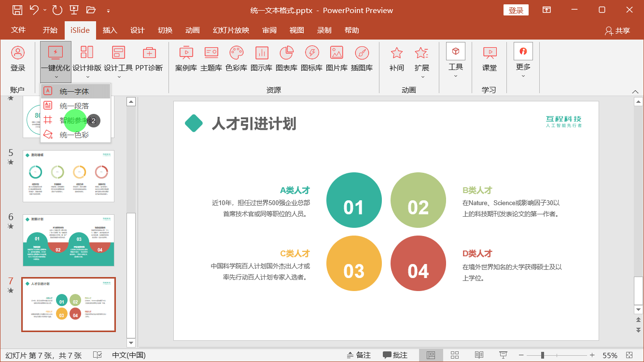The height and width of the screenshot is (362, 644).
Task: Expand the 扩展 dropdown arrow
Action: [x=422, y=76]
